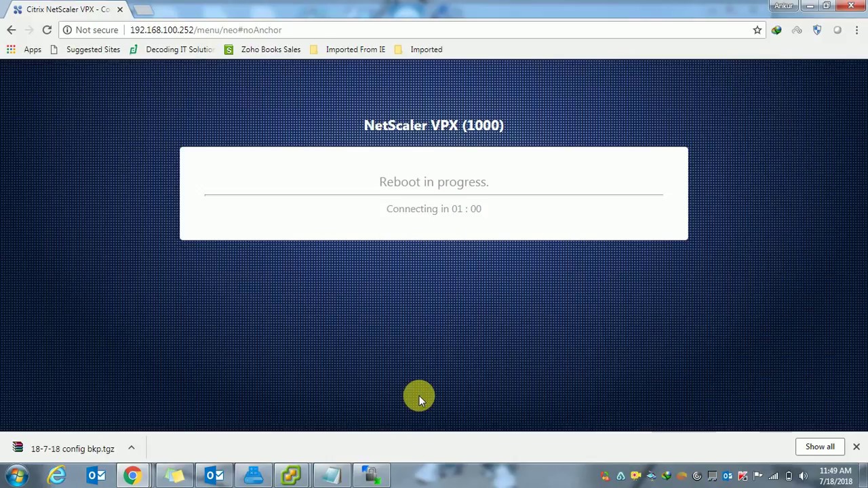This screenshot has height=488, width=868.
Task: Expand download options arrow for config bkp.tgz
Action: 132,448
